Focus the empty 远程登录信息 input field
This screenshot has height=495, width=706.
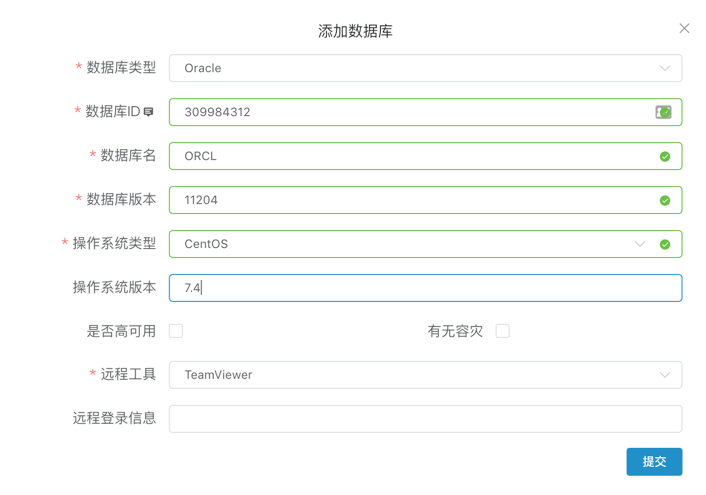pyautogui.click(x=425, y=419)
